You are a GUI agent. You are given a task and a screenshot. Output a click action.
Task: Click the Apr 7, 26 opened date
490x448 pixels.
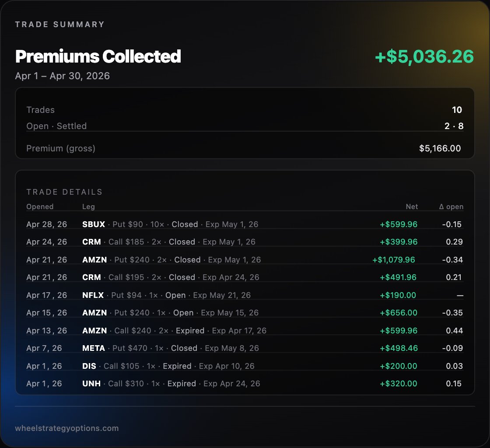coord(44,348)
